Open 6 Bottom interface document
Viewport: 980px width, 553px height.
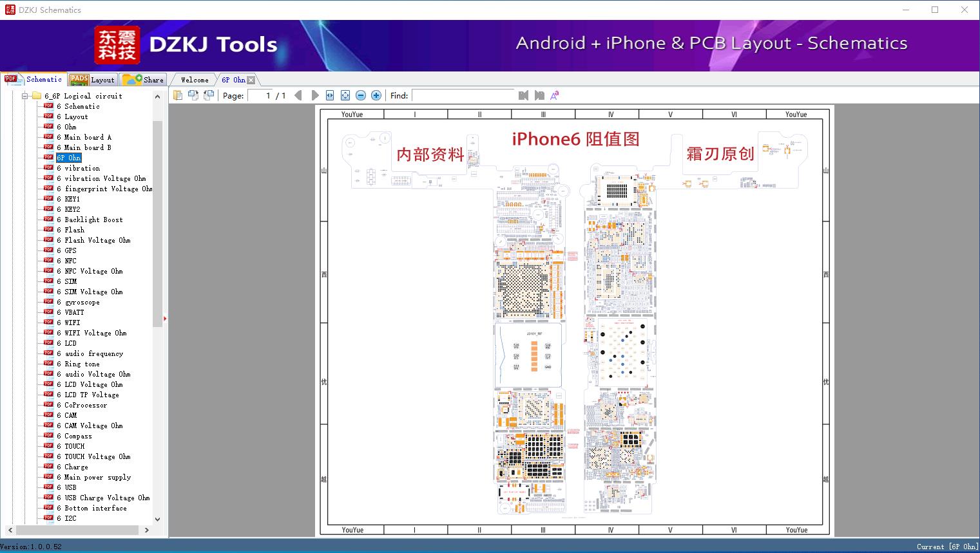91,508
